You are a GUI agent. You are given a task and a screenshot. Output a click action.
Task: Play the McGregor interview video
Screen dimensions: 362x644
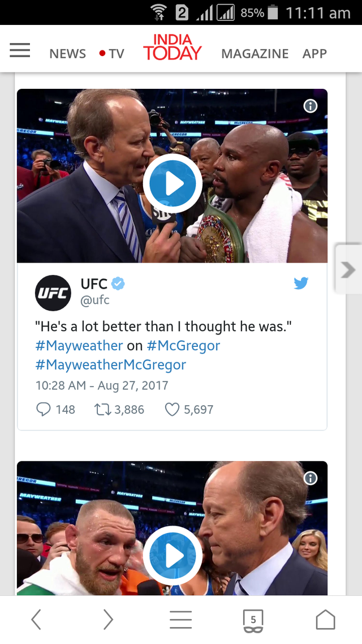tap(173, 556)
